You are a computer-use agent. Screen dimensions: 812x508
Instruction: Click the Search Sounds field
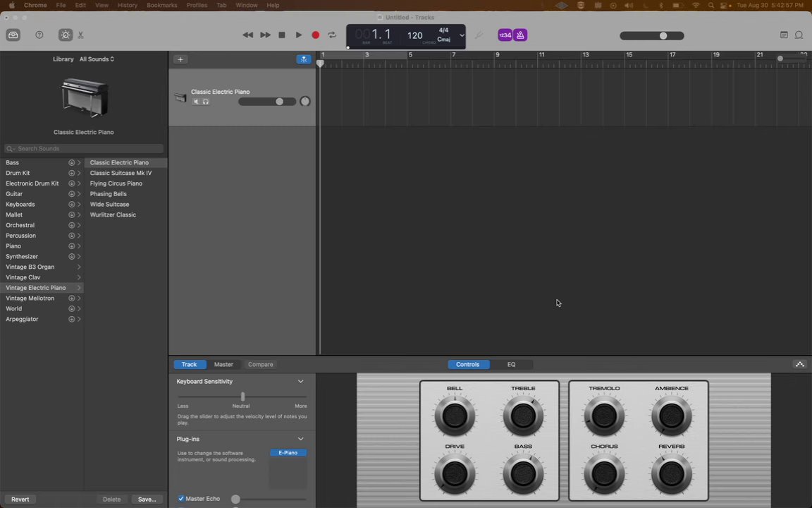coord(83,148)
